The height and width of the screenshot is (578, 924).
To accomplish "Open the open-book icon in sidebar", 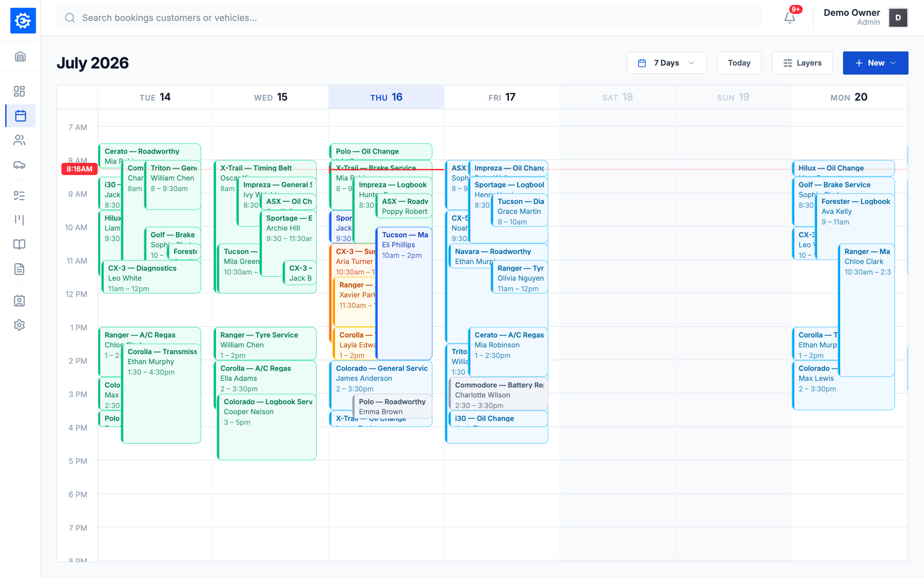I will coord(20,245).
